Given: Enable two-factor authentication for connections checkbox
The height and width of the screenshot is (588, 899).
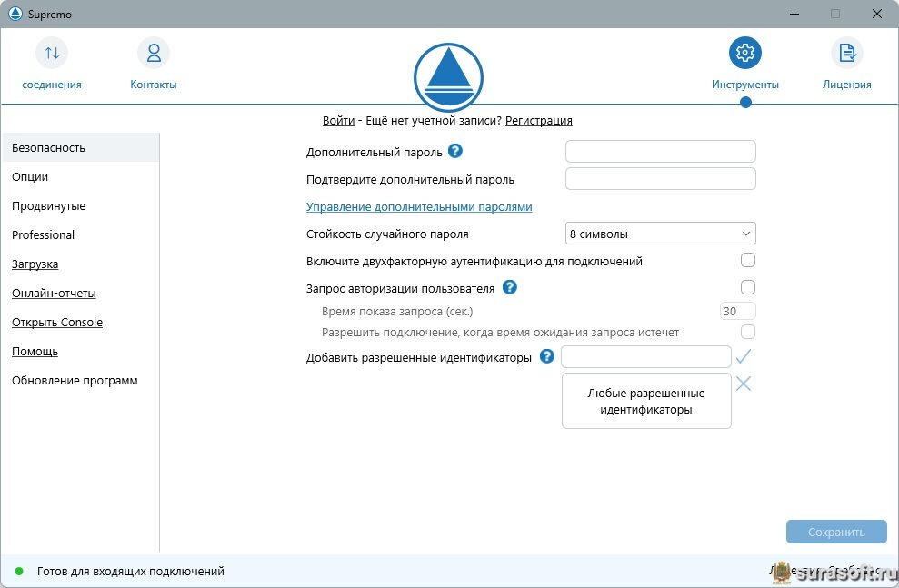Looking at the screenshot, I should pos(747,260).
